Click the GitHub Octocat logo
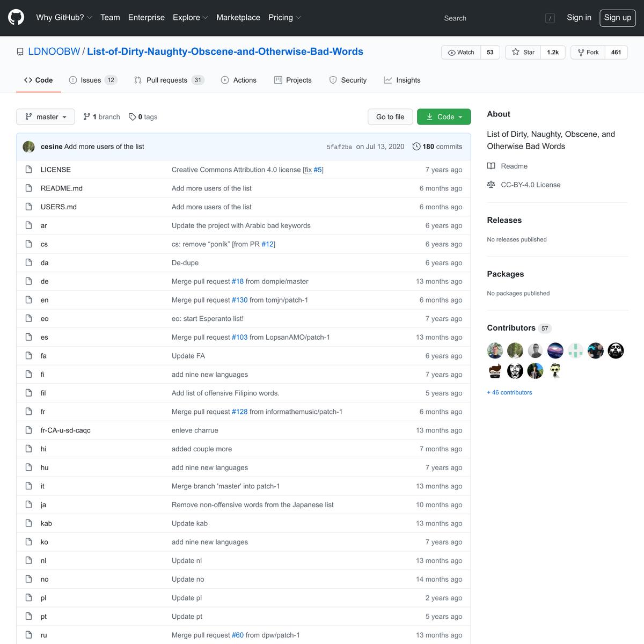The width and height of the screenshot is (644, 644). pos(16,18)
